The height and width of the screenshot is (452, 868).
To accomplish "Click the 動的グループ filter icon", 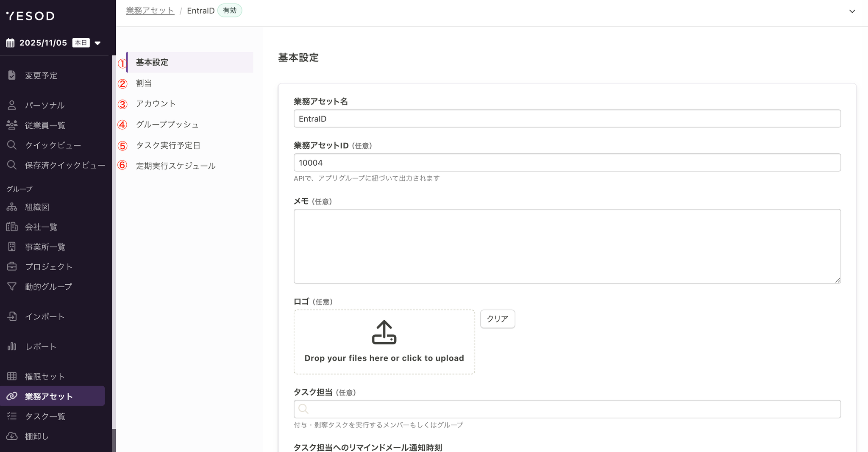I will (12, 287).
